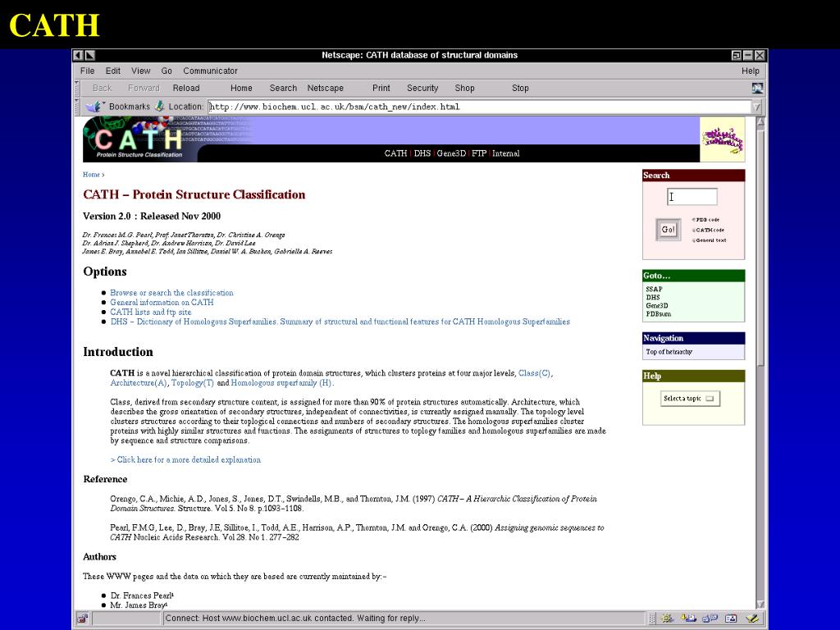Open the Inbox mailbox component icon

[688, 619]
